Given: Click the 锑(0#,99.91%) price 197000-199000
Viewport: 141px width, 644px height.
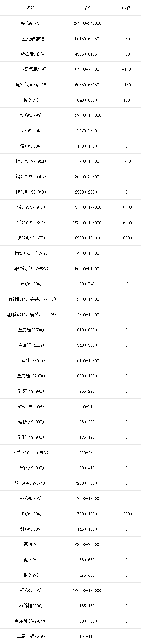Looking at the screenshot, I should (87, 207).
